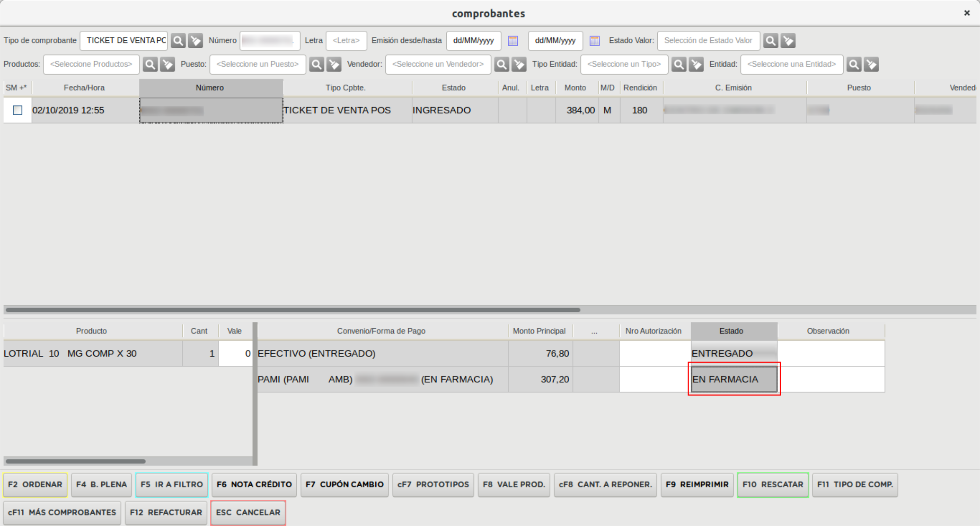980x526 pixels.
Task: Click F8 VALE PROD. button
Action: (x=514, y=485)
